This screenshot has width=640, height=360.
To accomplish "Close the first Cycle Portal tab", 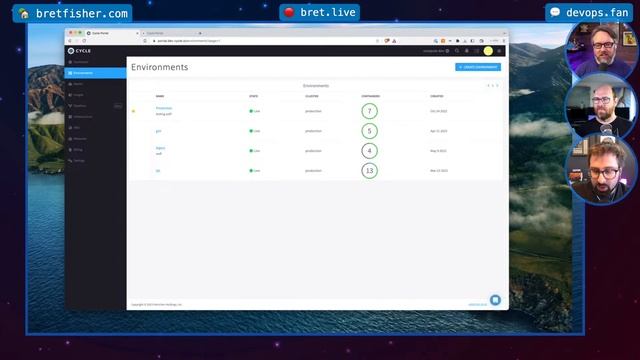I will point(138,33).
